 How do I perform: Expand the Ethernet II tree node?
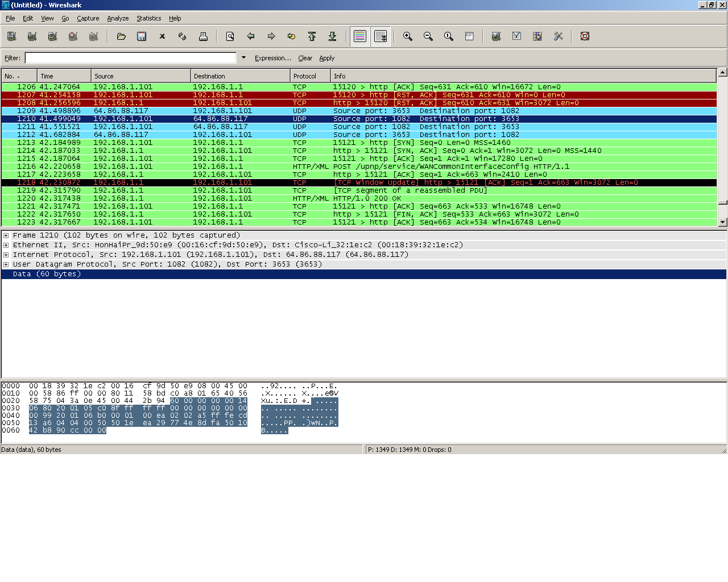tap(6, 245)
